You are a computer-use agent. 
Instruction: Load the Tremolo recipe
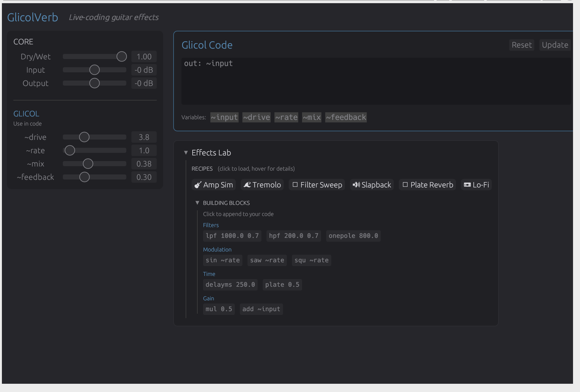click(262, 185)
